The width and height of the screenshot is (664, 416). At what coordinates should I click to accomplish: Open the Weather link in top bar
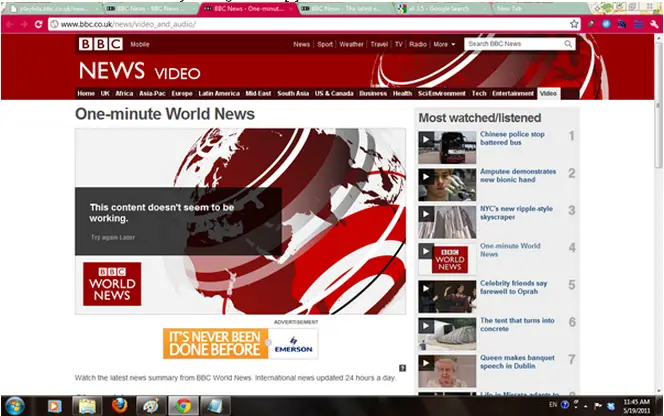pyautogui.click(x=351, y=44)
